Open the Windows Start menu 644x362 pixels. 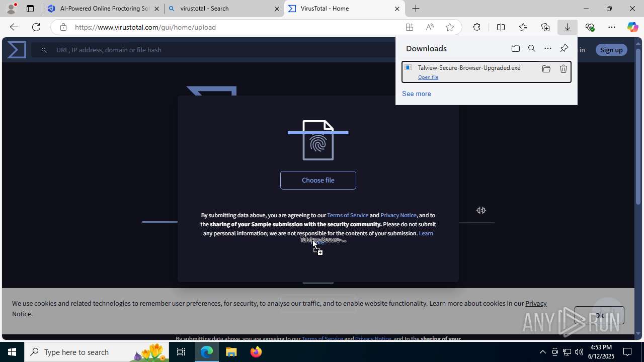(x=12, y=352)
